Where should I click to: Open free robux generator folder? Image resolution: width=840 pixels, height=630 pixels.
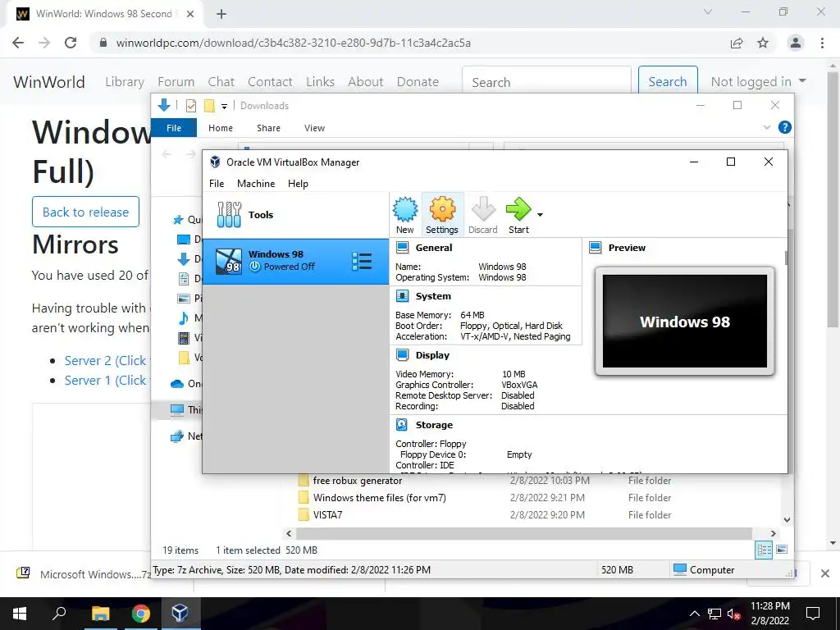pyautogui.click(x=358, y=481)
